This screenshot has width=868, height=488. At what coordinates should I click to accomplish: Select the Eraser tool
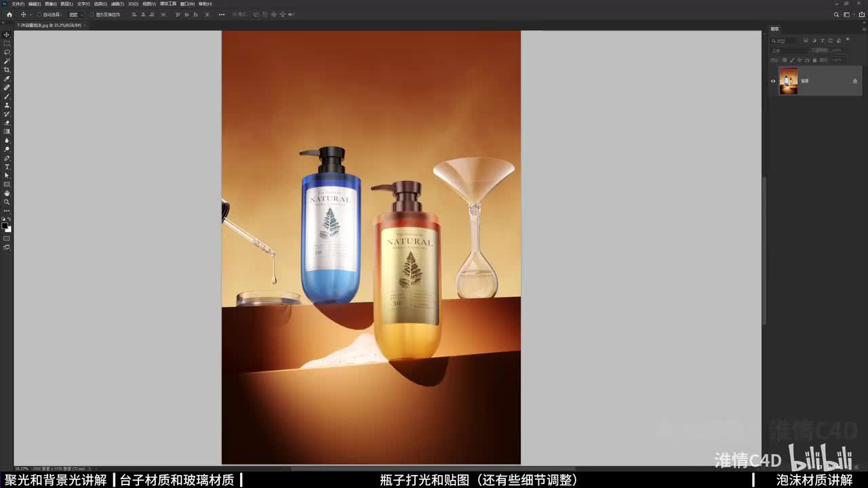7,123
